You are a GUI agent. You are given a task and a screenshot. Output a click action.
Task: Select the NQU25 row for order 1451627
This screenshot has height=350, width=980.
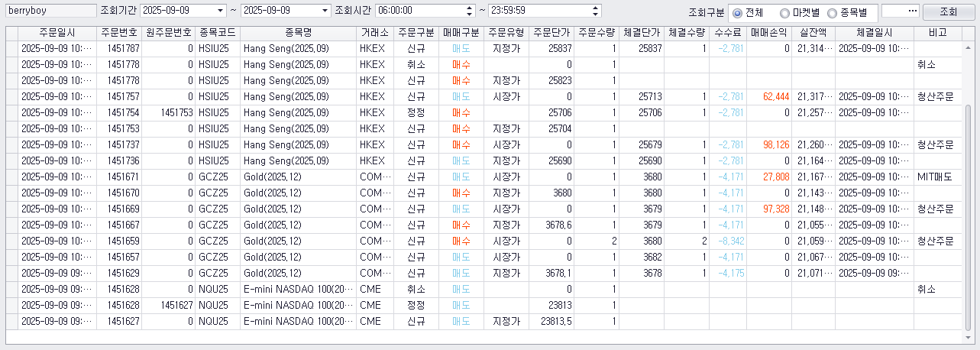(484, 321)
